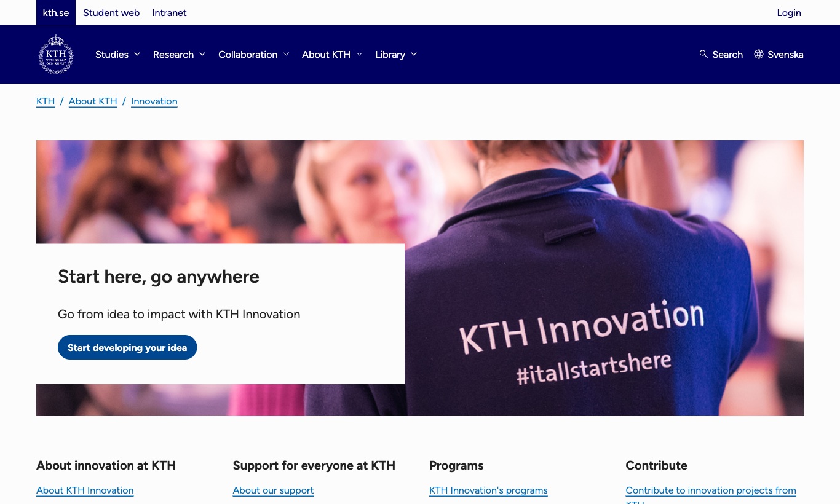Click Start developing your idea button
Viewport: 840px width, 504px height.
tap(127, 347)
